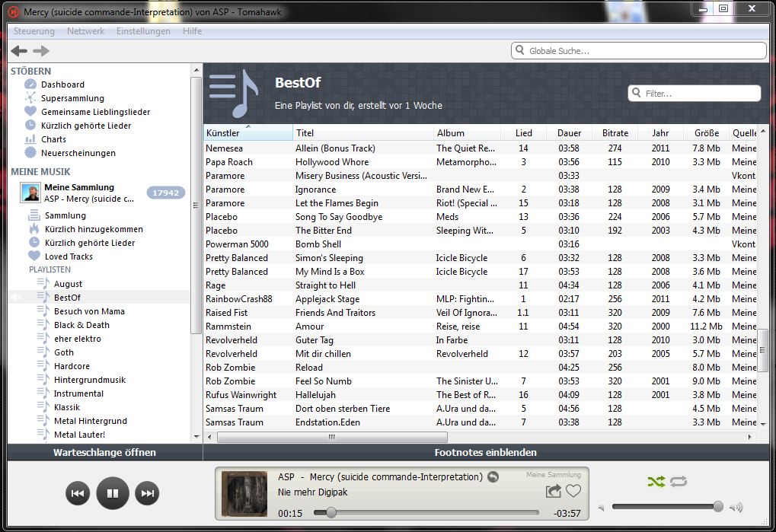Sort by Lied column
Viewport: 776px width, 532px height.
[x=524, y=132]
